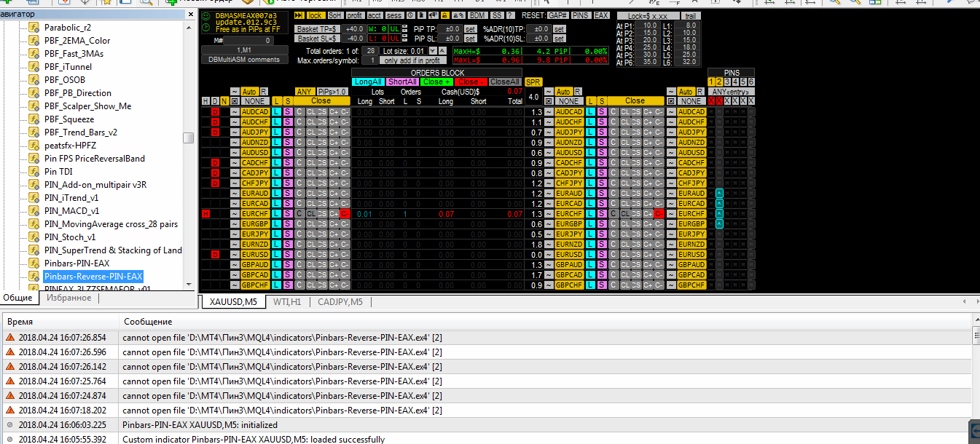
Task: Click the warning icon of the 16:07:26.854 log entry
Action: click(9, 338)
